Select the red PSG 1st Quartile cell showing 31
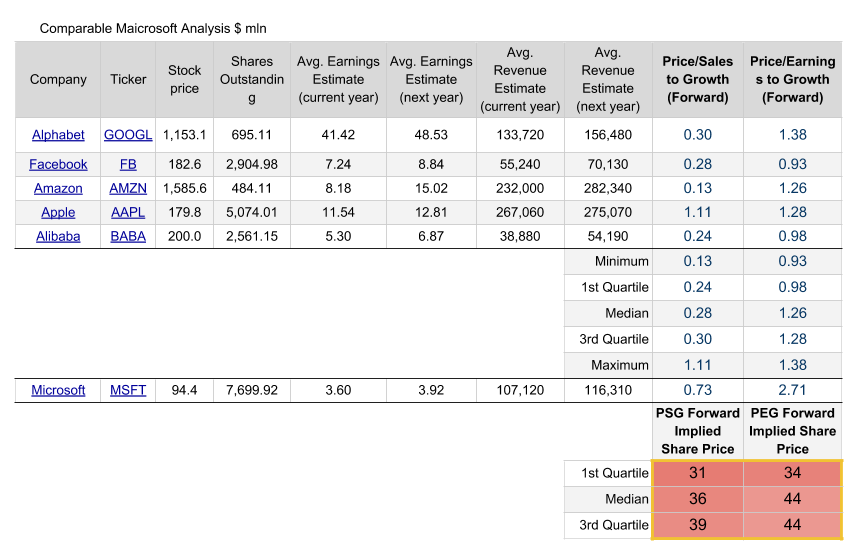 (697, 473)
